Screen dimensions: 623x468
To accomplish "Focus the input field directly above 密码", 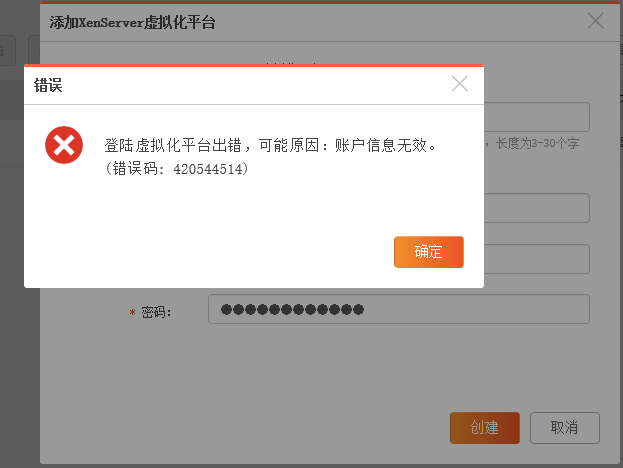I will [536, 259].
